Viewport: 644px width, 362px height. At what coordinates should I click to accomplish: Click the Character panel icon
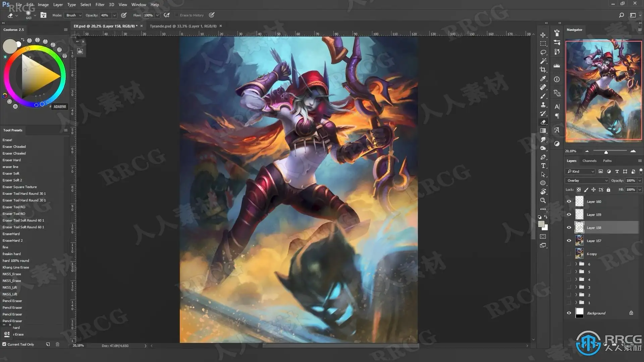[557, 107]
